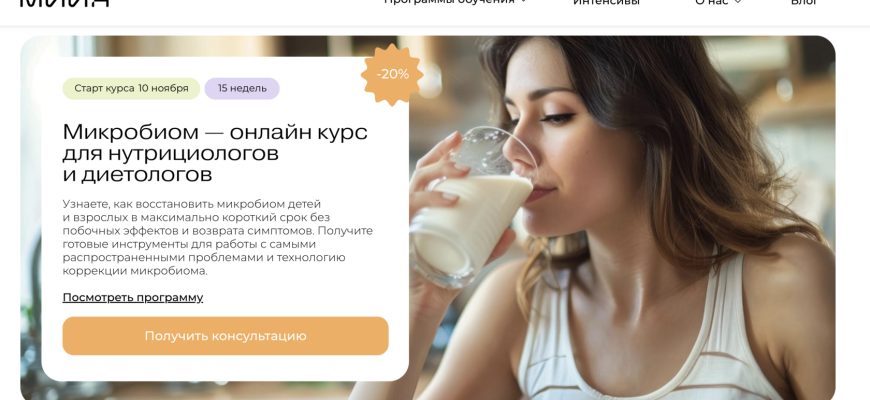Click the Старт курса 10 ноября tag
The height and width of the screenshot is (400, 870).
tap(131, 88)
